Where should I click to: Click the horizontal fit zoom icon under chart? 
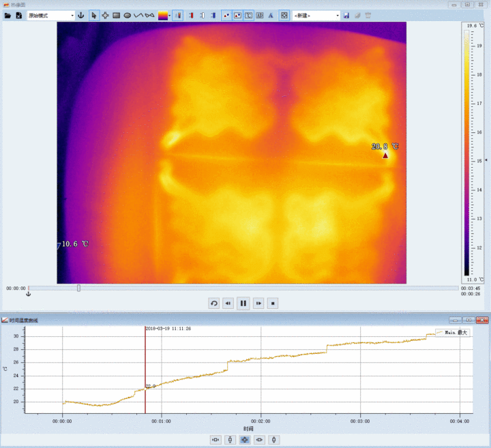(x=215, y=440)
